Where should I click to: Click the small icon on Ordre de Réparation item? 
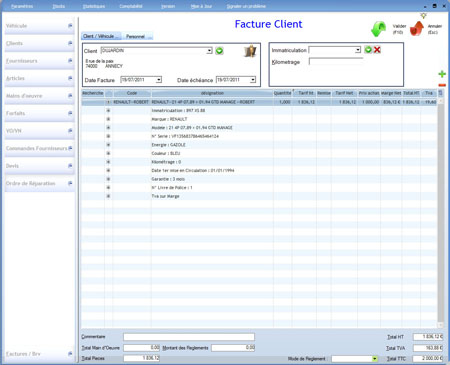70,183
